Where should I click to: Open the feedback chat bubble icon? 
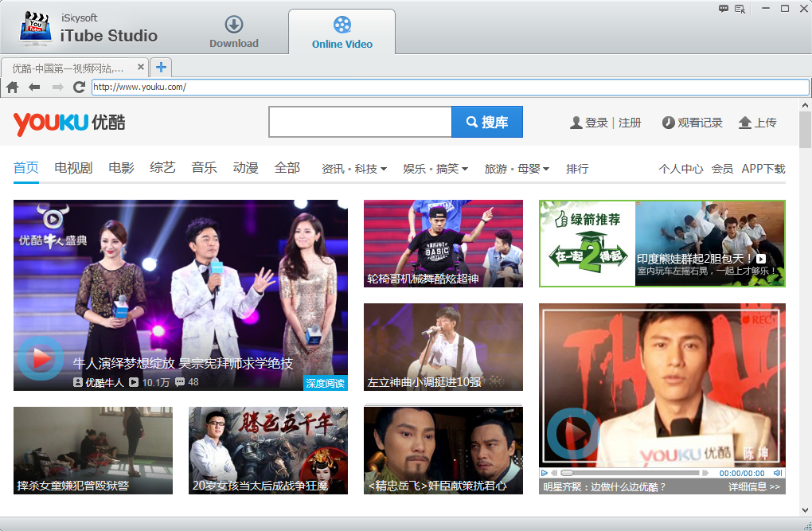pyautogui.click(x=724, y=8)
